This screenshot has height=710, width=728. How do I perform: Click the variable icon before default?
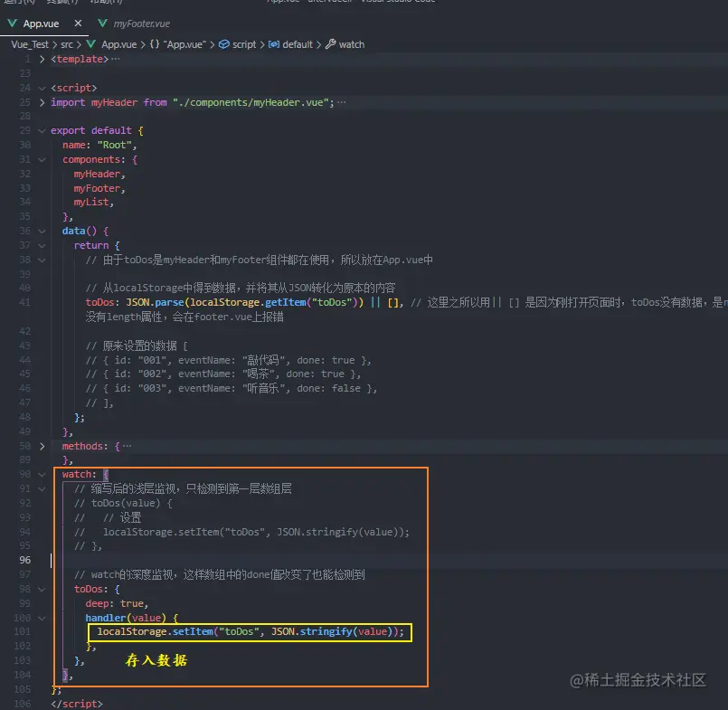(x=274, y=44)
